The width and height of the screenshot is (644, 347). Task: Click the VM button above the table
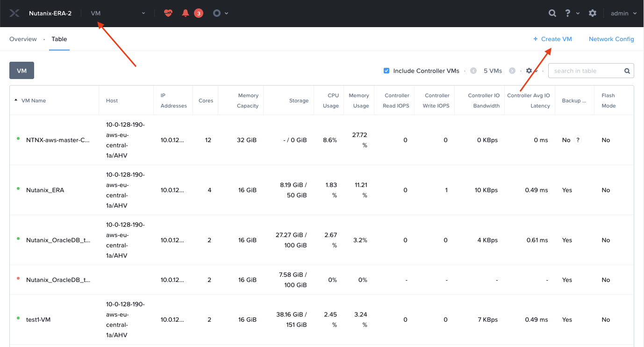tap(21, 71)
